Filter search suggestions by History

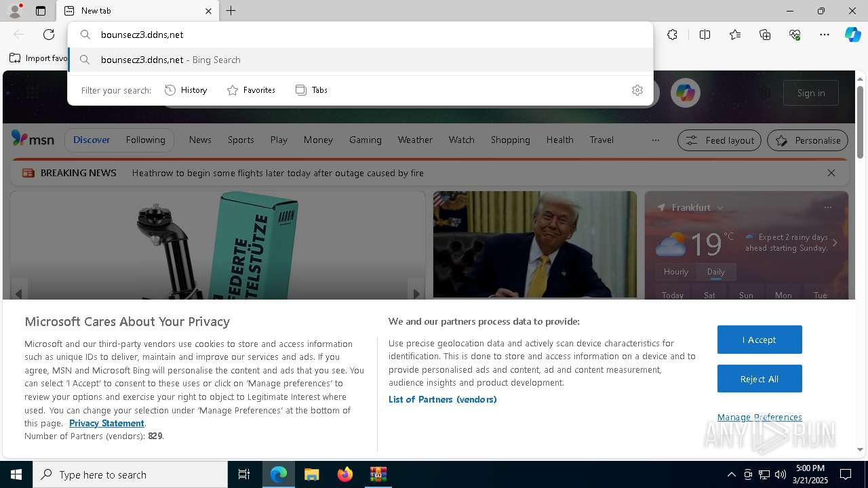pyautogui.click(x=186, y=90)
